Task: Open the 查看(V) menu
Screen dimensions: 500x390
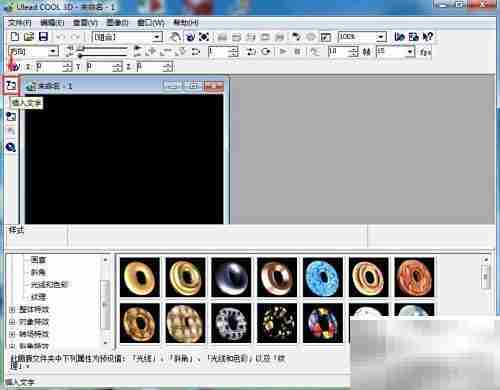Action: (85, 23)
